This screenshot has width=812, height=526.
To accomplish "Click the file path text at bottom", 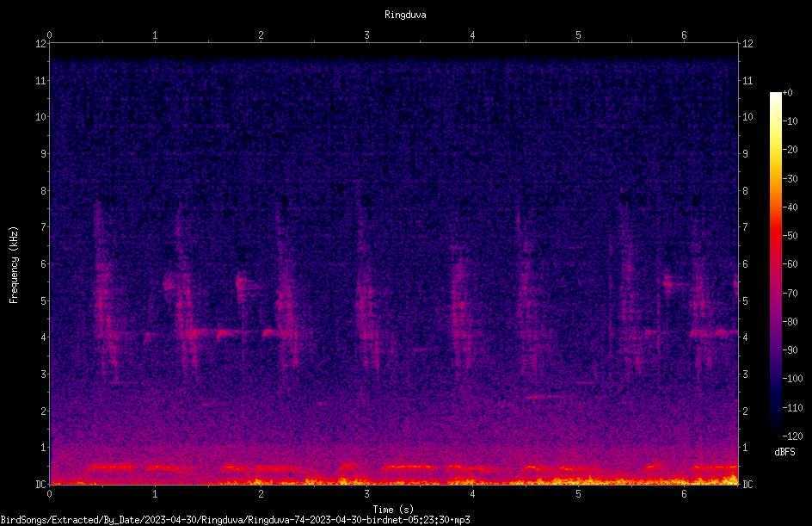I will [x=235, y=520].
